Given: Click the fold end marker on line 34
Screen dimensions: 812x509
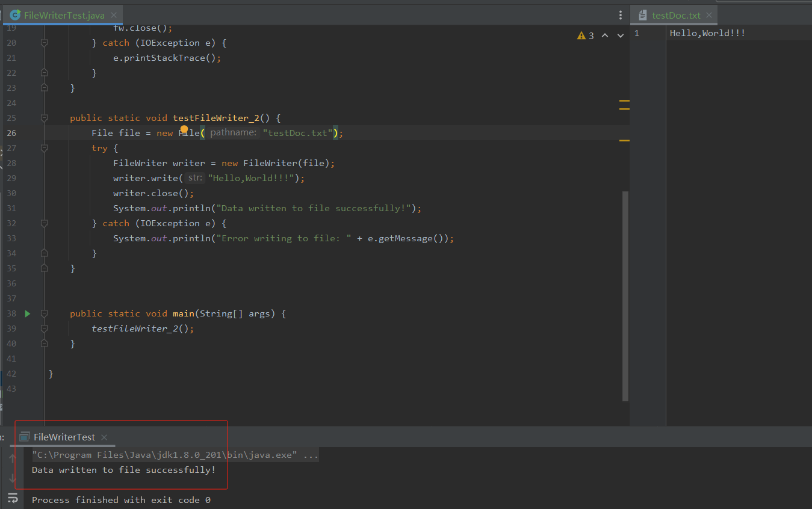Looking at the screenshot, I should pyautogui.click(x=44, y=253).
